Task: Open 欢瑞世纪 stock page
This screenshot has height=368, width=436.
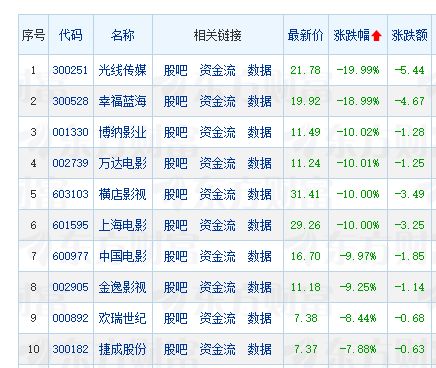Action: pyautogui.click(x=122, y=318)
